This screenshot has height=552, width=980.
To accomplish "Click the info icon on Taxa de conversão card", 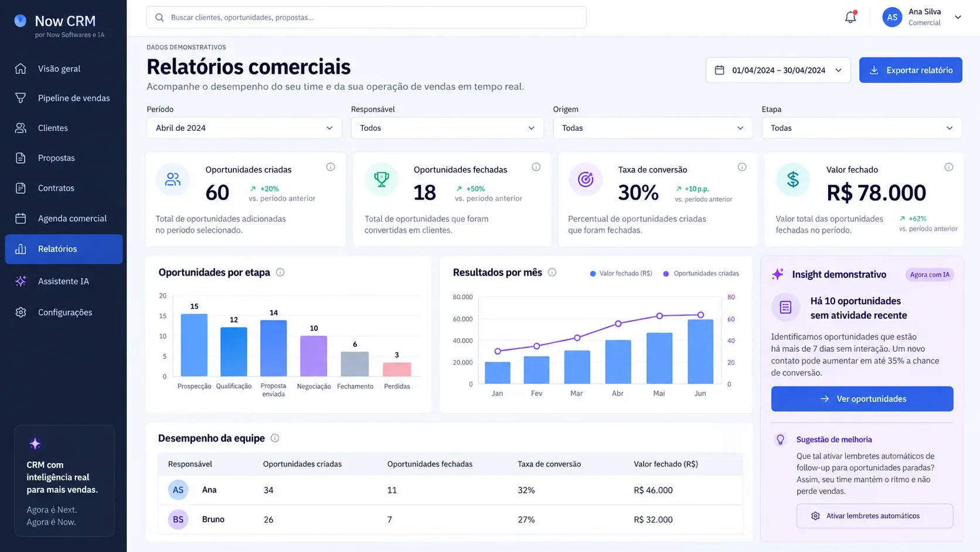I will click(x=742, y=167).
